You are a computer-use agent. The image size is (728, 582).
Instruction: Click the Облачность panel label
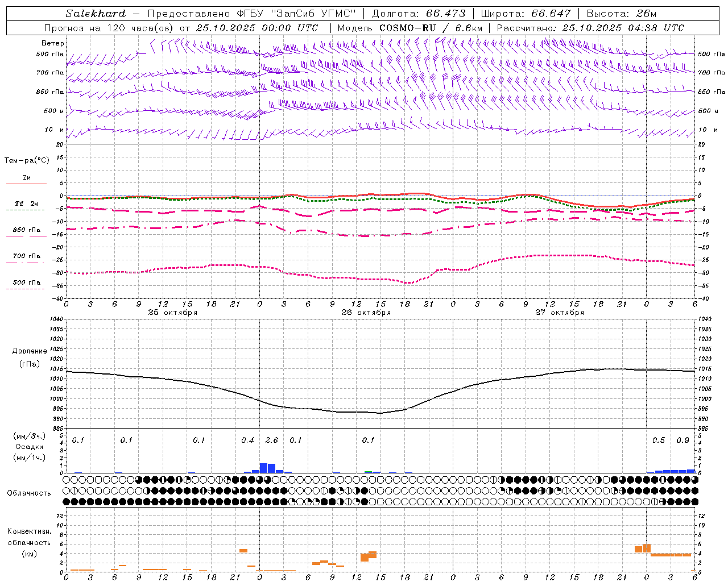[x=29, y=493]
